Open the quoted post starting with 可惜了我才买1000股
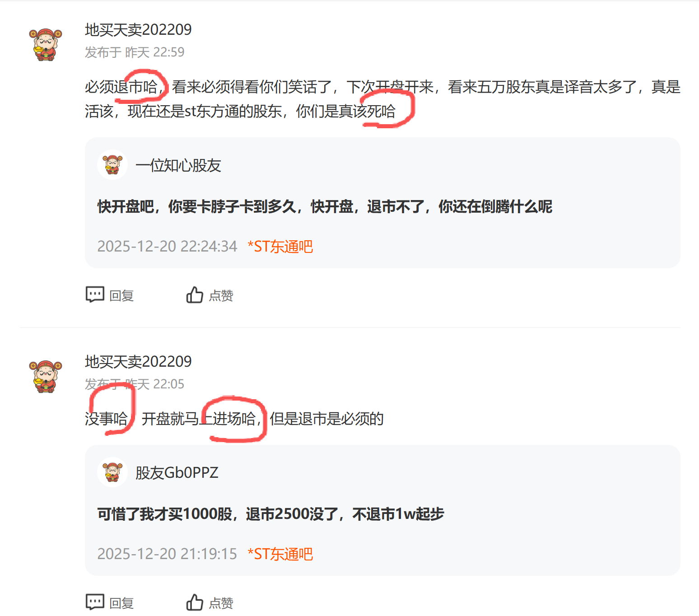 point(270,514)
